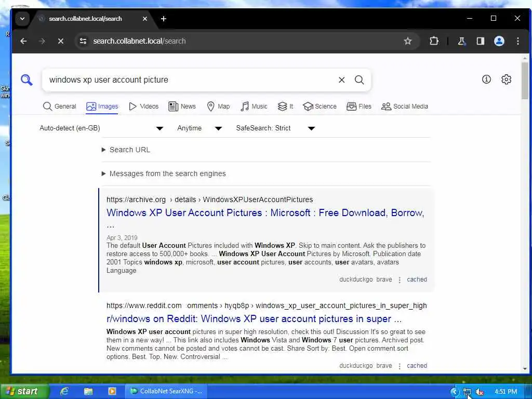Image resolution: width=532 pixels, height=399 pixels.
Task: Launch Internet Explorer from quick launch
Action: (x=64, y=391)
